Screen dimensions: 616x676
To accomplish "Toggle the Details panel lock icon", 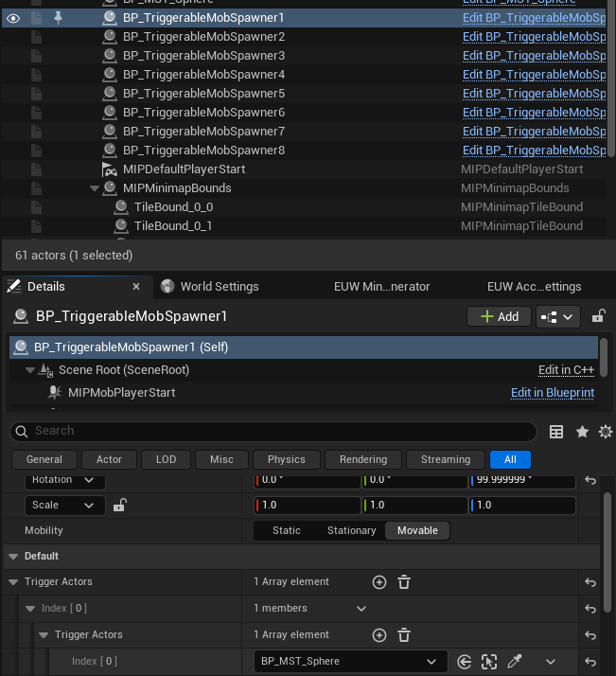I will [x=599, y=316].
